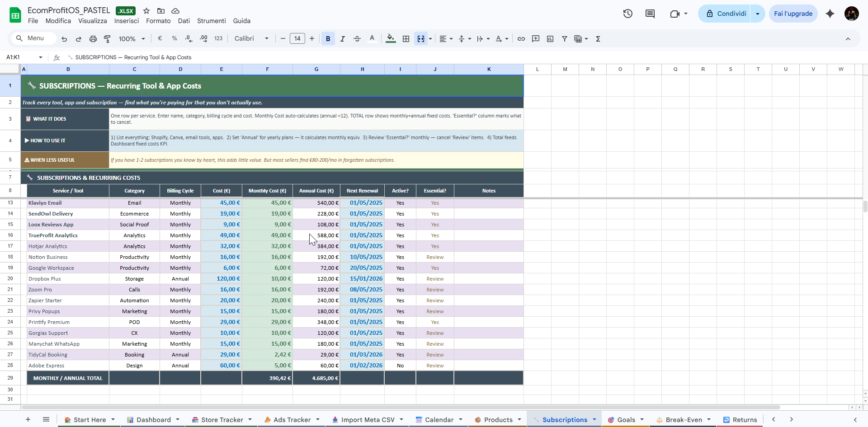868x427 pixels.
Task: Click the print icon in toolbar
Action: (93, 39)
